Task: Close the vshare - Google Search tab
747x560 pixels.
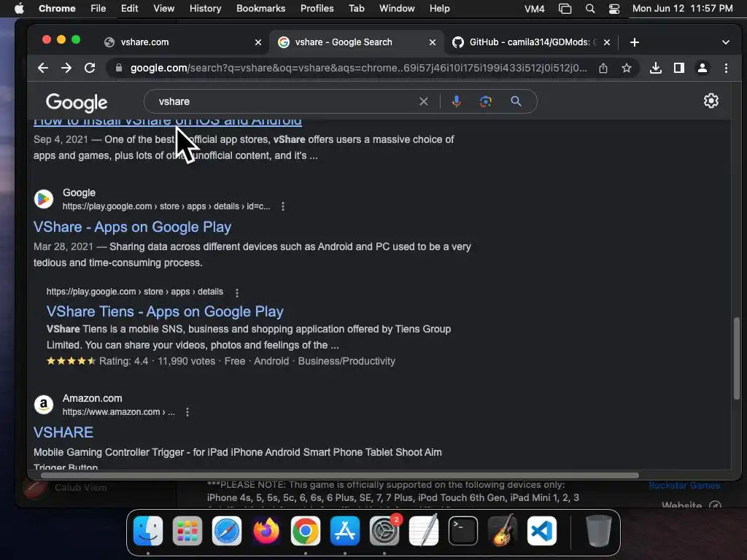Action: pos(432,42)
